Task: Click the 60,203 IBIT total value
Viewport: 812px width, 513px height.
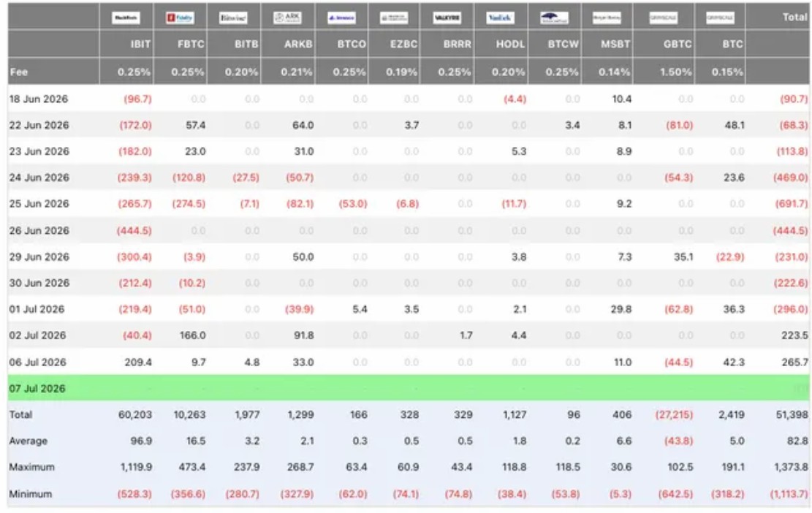Action: 135,414
